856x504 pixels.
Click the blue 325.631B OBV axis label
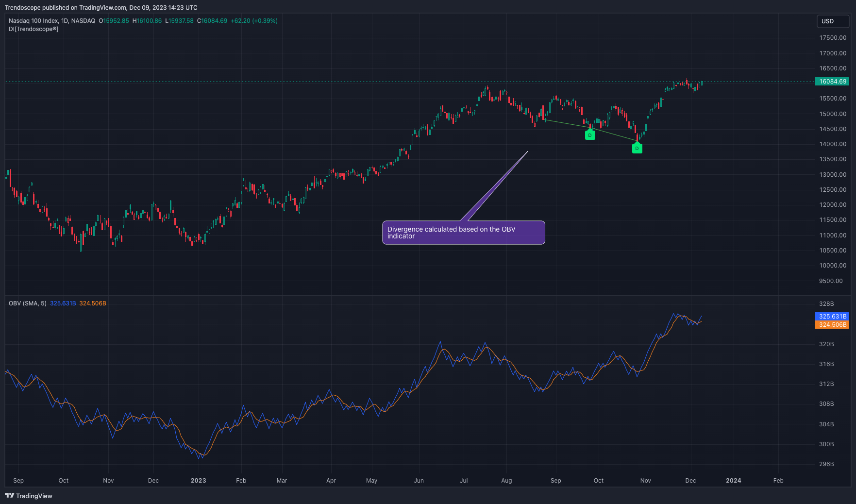pos(832,316)
